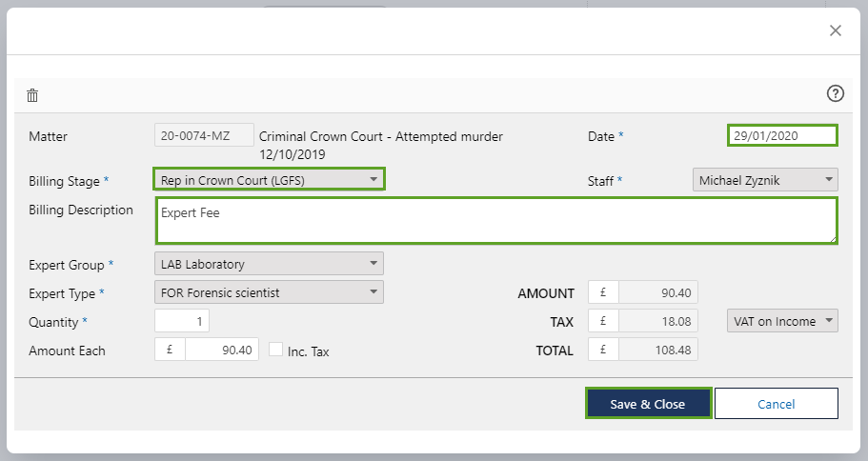
Task: Select the Quantity input box
Action: pyautogui.click(x=182, y=322)
